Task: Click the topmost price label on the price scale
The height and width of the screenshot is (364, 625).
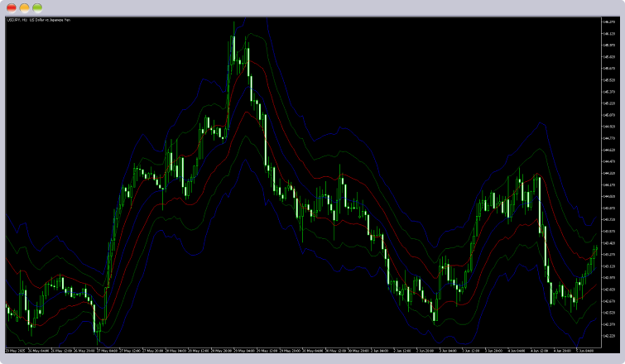Action: [608, 22]
